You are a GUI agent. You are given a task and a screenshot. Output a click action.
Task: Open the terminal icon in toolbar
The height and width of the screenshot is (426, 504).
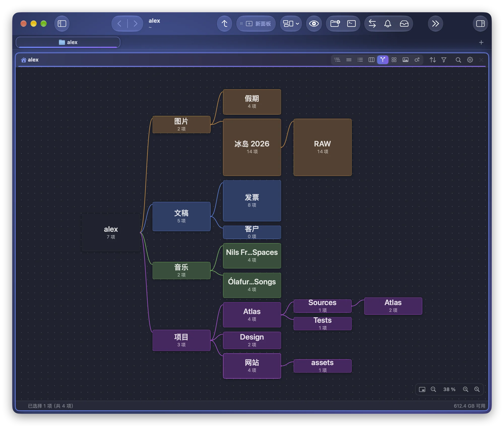click(351, 24)
